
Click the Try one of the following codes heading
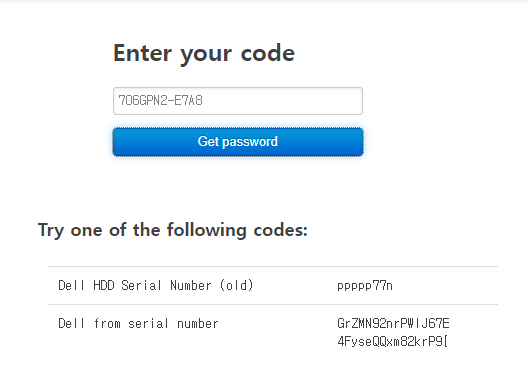173,231
